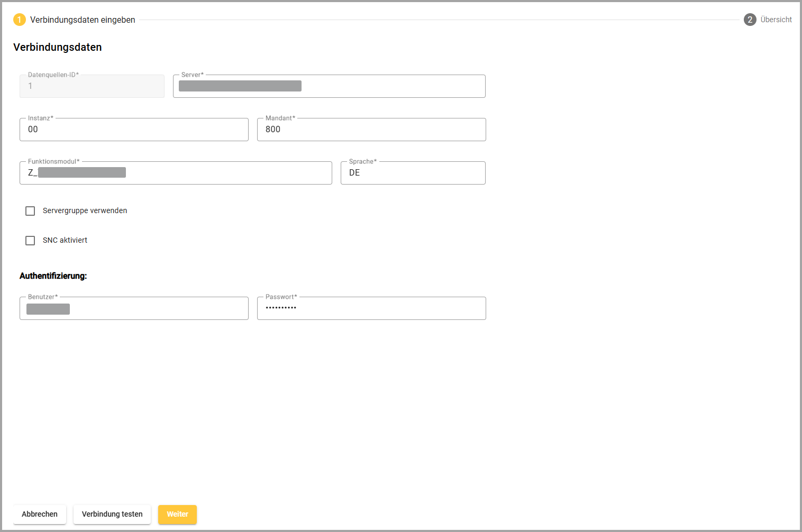This screenshot has height=532, width=802.
Task: Select the Mandant field with value 800
Action: pos(371,130)
